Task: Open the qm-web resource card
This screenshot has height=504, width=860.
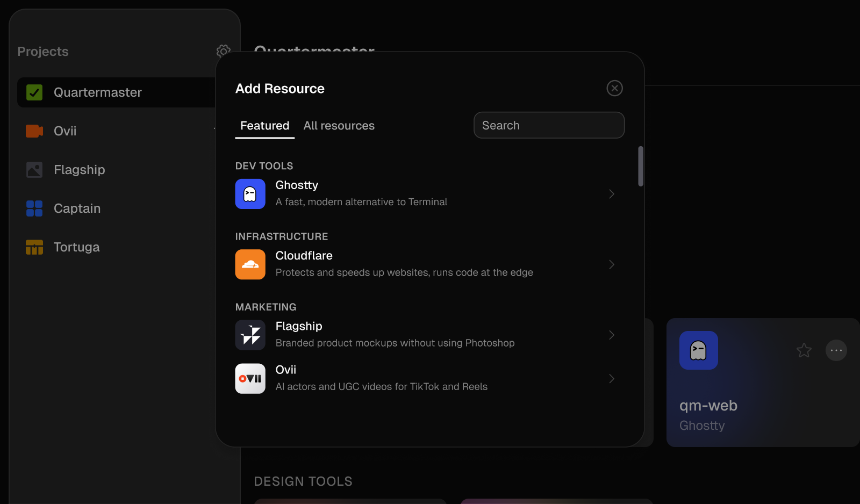Action: 763,383
